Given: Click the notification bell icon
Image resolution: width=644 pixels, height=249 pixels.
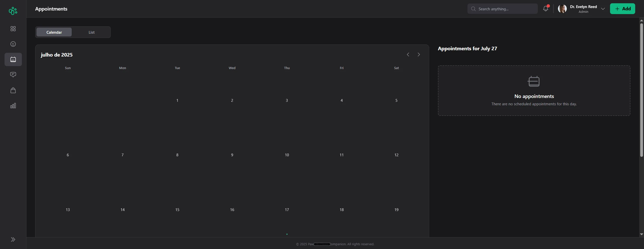Looking at the screenshot, I should click(x=545, y=9).
